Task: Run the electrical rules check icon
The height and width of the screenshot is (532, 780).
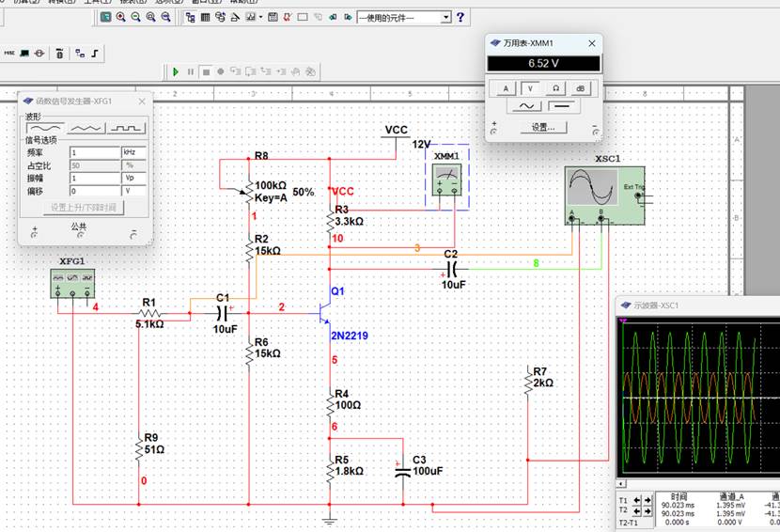Action: [x=288, y=18]
